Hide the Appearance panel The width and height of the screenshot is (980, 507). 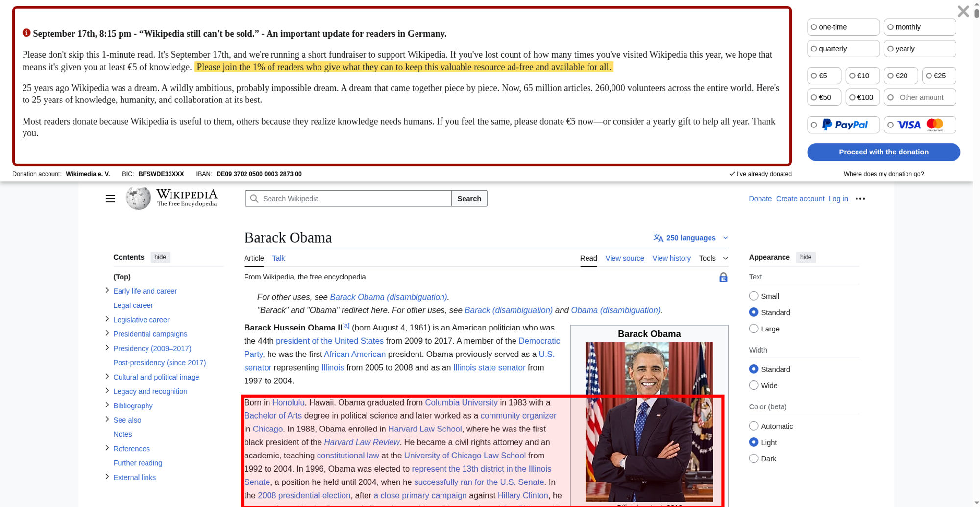tap(806, 257)
